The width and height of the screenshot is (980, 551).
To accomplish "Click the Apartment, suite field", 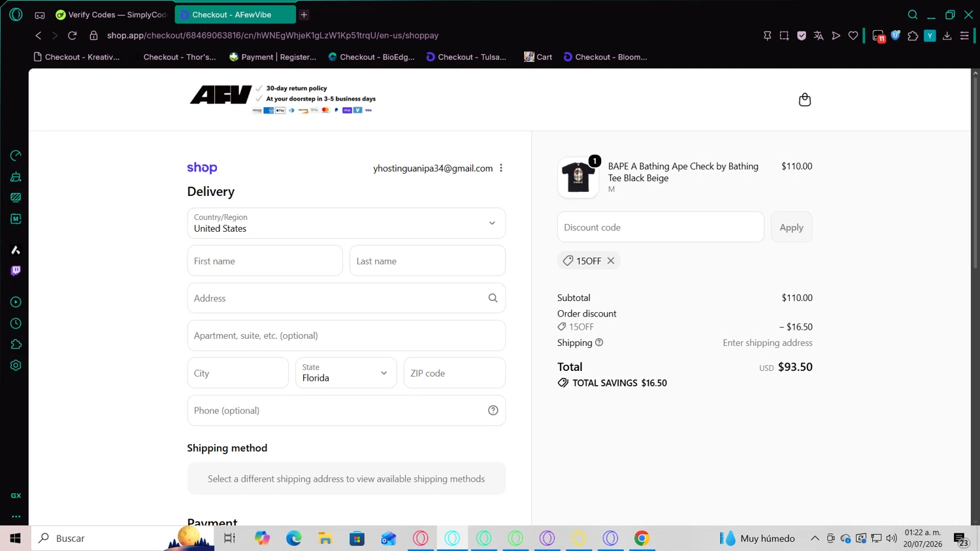I will (x=346, y=336).
